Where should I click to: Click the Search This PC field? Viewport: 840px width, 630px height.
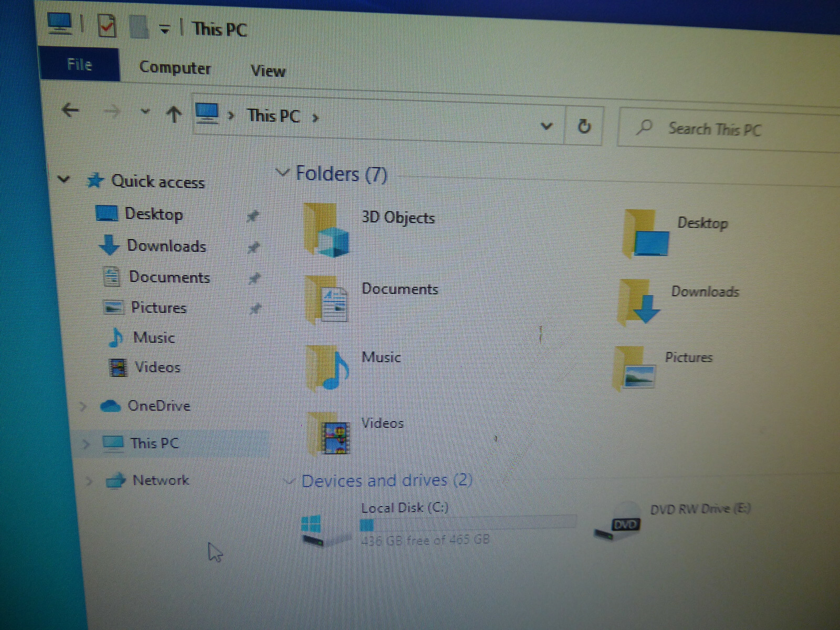point(730,130)
